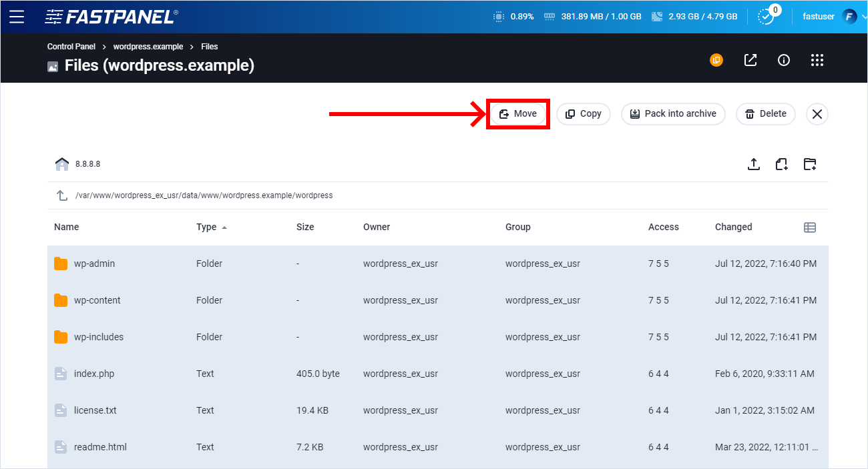Image resolution: width=868 pixels, height=469 pixels.
Task: Click the 405.0 byte size of index.php
Action: 318,374
